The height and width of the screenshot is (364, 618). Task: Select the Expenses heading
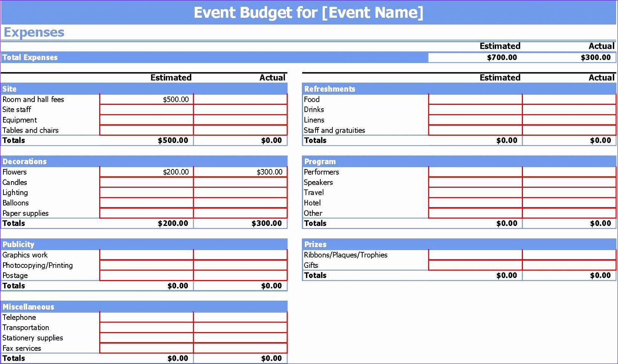click(34, 32)
